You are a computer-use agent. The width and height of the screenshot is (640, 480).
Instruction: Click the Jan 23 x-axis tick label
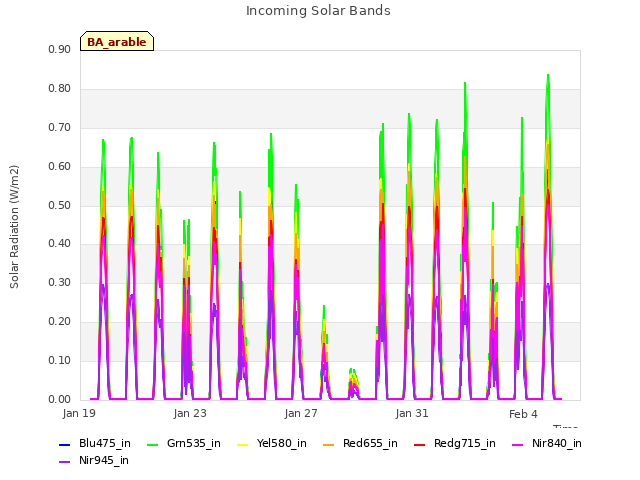(x=190, y=413)
